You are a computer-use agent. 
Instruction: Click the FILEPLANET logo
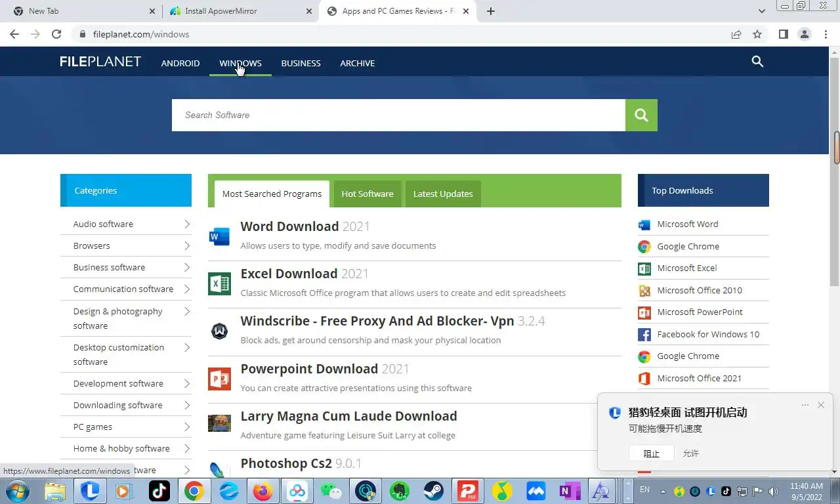[x=100, y=62]
